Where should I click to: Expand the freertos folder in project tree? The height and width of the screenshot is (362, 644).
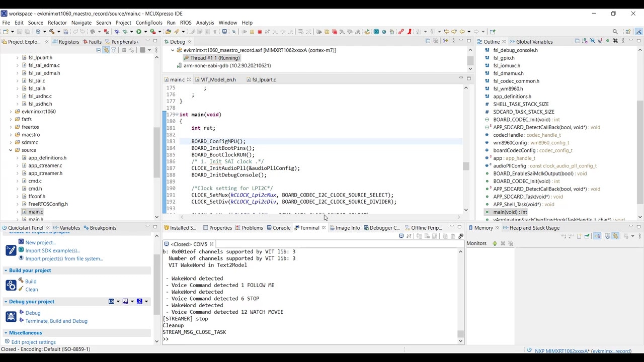point(11,127)
